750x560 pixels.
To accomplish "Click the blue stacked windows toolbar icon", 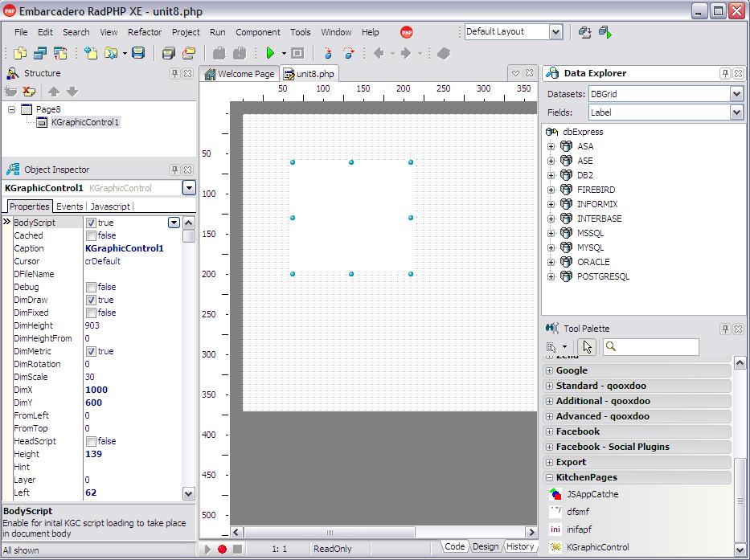I will [40, 53].
